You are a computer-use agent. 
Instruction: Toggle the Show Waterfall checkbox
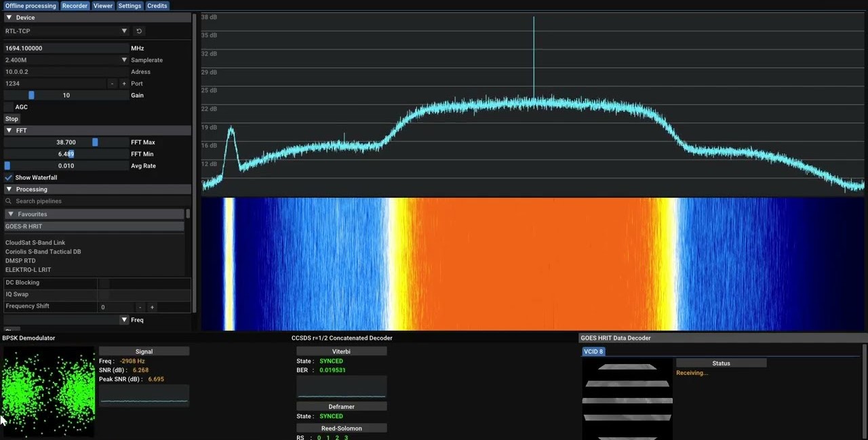9,177
